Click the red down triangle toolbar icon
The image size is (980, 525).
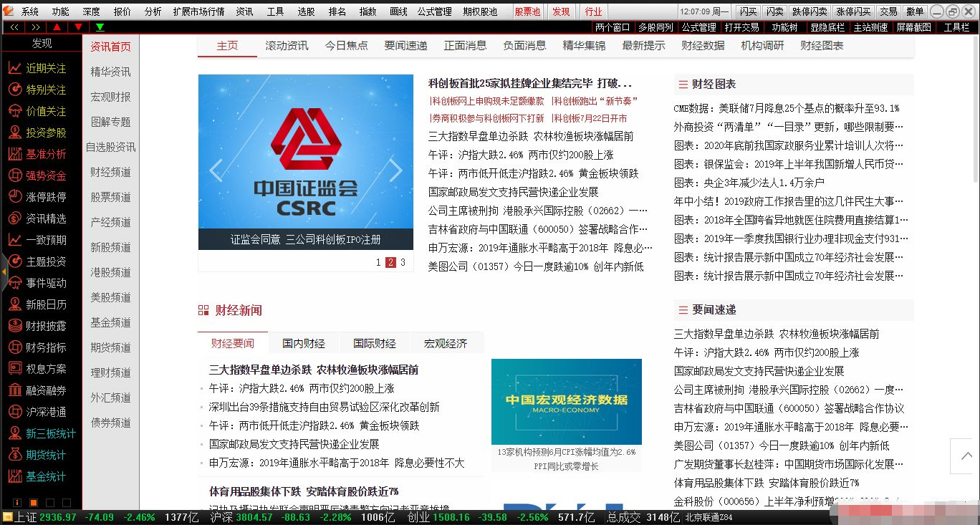pyautogui.click(x=78, y=27)
